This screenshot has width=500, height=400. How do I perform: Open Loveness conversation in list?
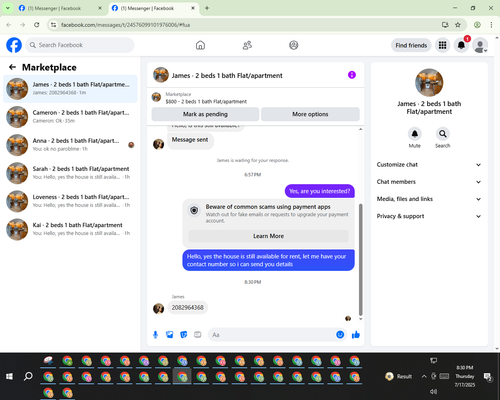tap(70, 201)
